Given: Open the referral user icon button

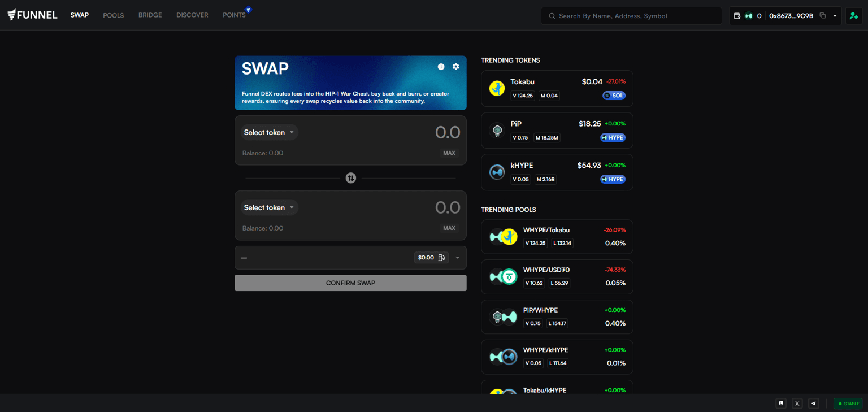Looking at the screenshot, I should pos(853,16).
